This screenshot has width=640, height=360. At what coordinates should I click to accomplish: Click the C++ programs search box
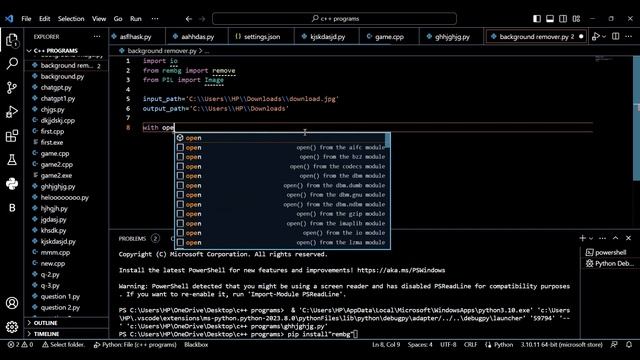click(x=334, y=19)
